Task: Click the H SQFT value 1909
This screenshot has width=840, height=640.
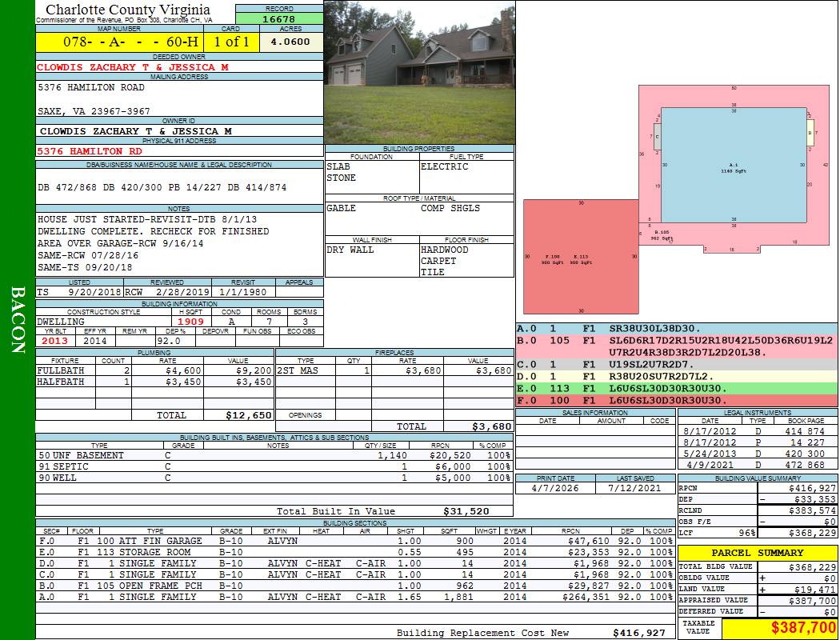Action: click(190, 322)
